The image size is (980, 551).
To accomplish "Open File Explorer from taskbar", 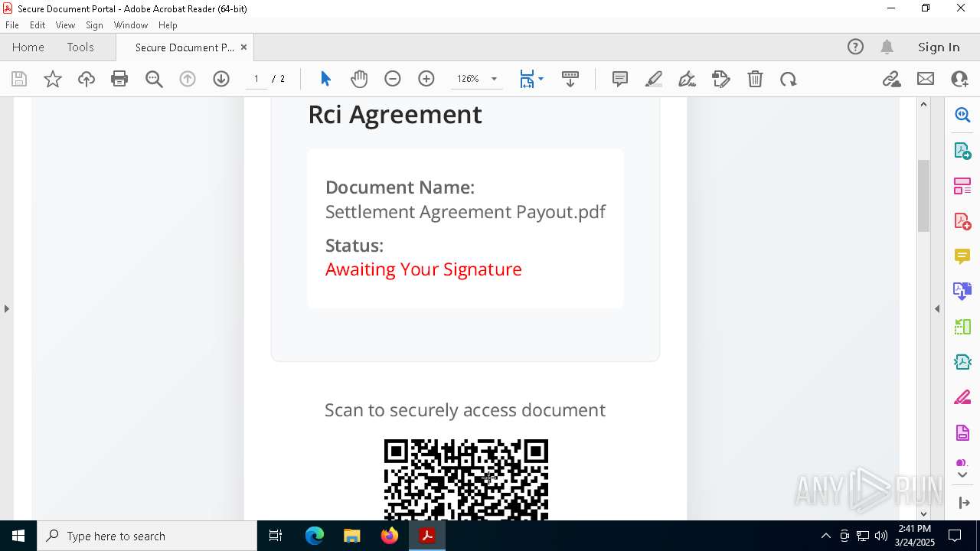I will [x=352, y=536].
